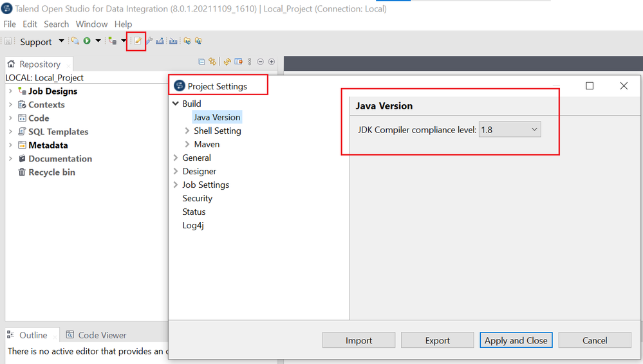The width and height of the screenshot is (643, 364).
Task: Select Java Version in settings tree
Action: click(217, 117)
